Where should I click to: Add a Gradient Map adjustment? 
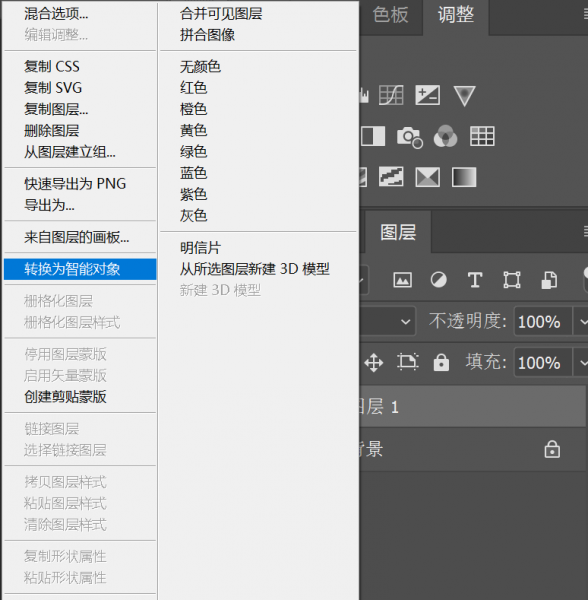pyautogui.click(x=464, y=177)
